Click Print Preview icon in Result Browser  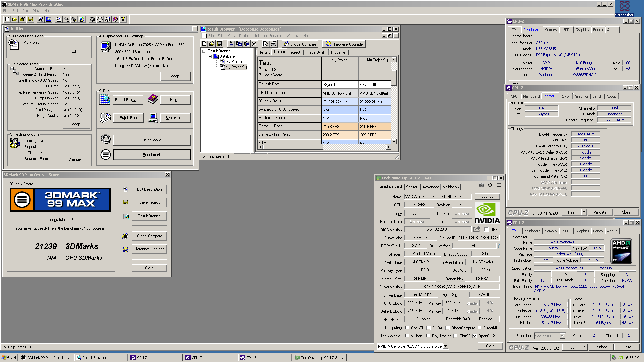[x=266, y=44]
